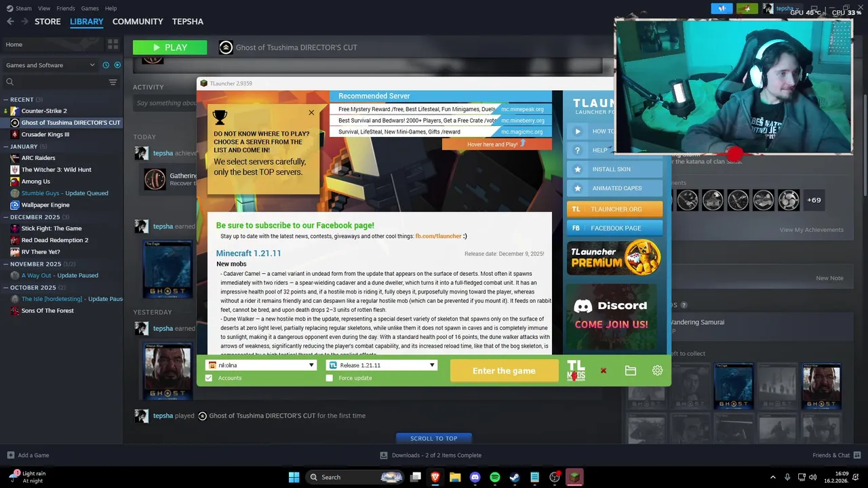Click the Add a Game plus icon
Viewport: 868px width, 488px height.
click(x=10, y=455)
